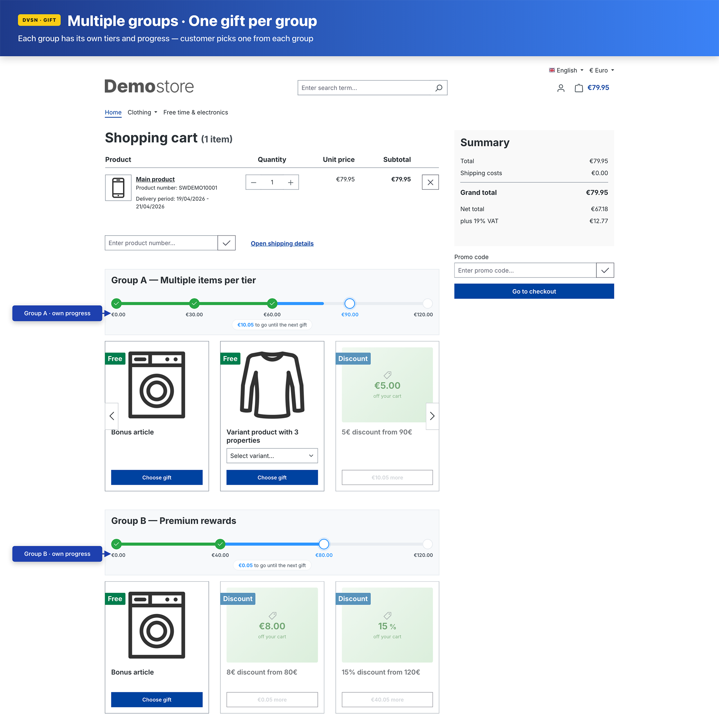Open shipping details link

(x=282, y=244)
